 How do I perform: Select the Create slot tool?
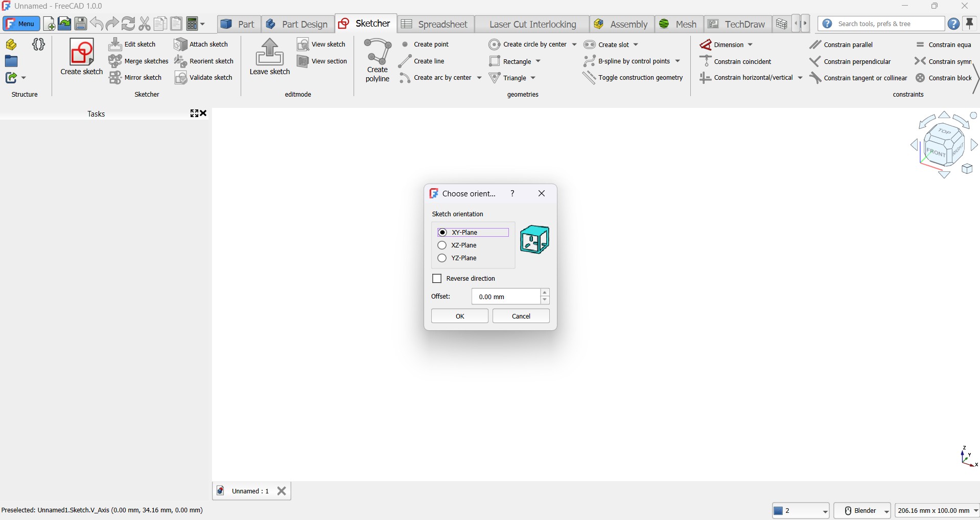point(606,44)
